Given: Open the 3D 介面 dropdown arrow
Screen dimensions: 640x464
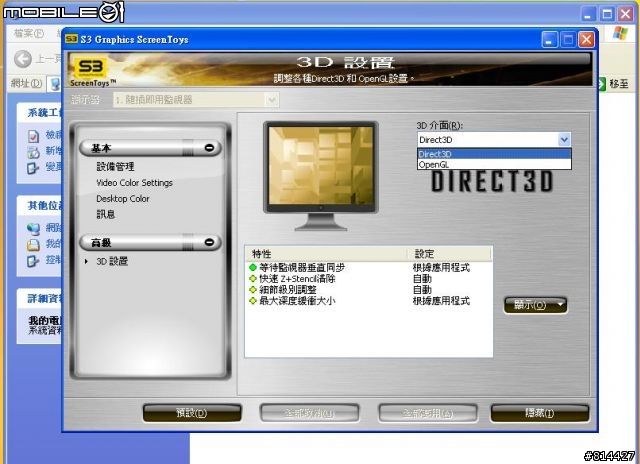Looking at the screenshot, I should click(564, 140).
